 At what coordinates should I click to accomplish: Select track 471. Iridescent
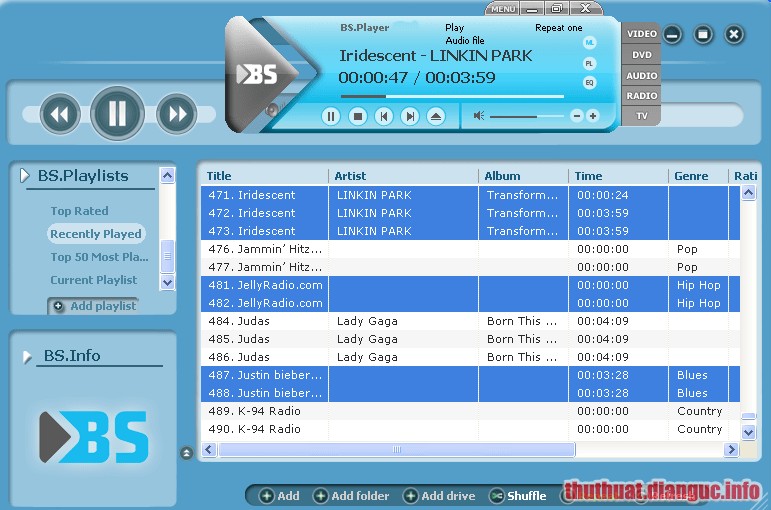[470, 195]
